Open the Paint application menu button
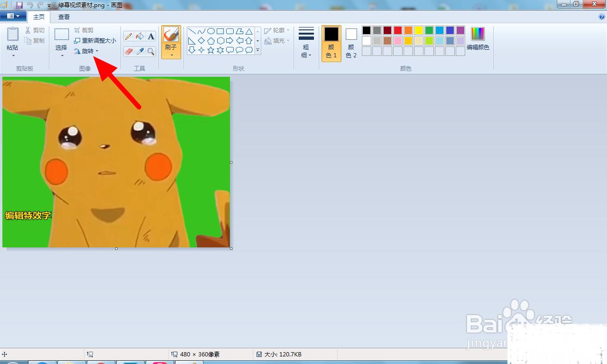The width and height of the screenshot is (607, 364). (x=13, y=16)
